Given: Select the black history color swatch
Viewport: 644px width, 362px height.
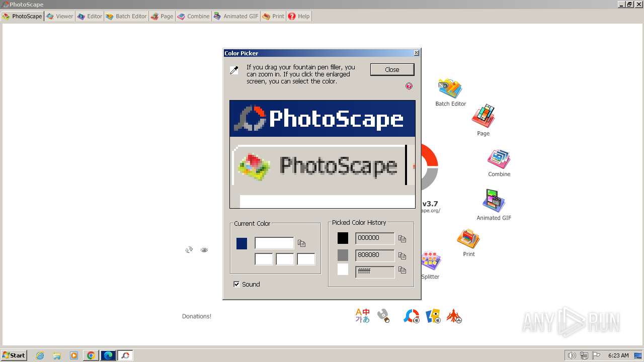Looking at the screenshot, I should (343, 238).
